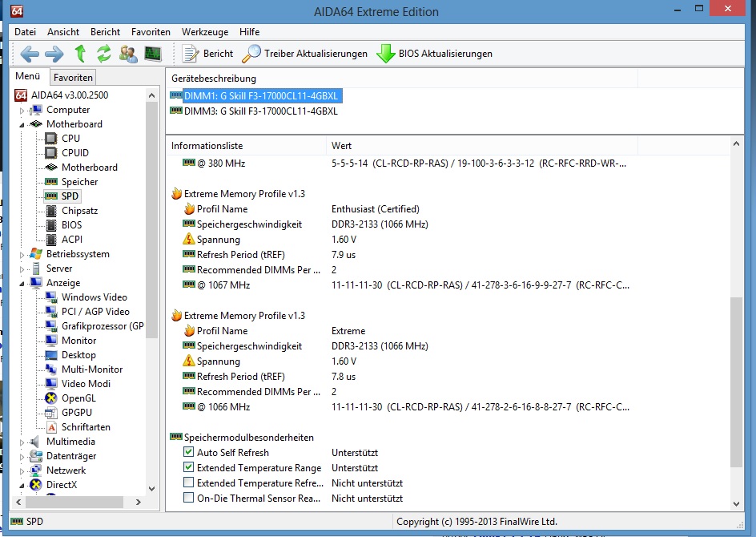Expand the Server tree node
756x537 pixels.
[x=22, y=269]
